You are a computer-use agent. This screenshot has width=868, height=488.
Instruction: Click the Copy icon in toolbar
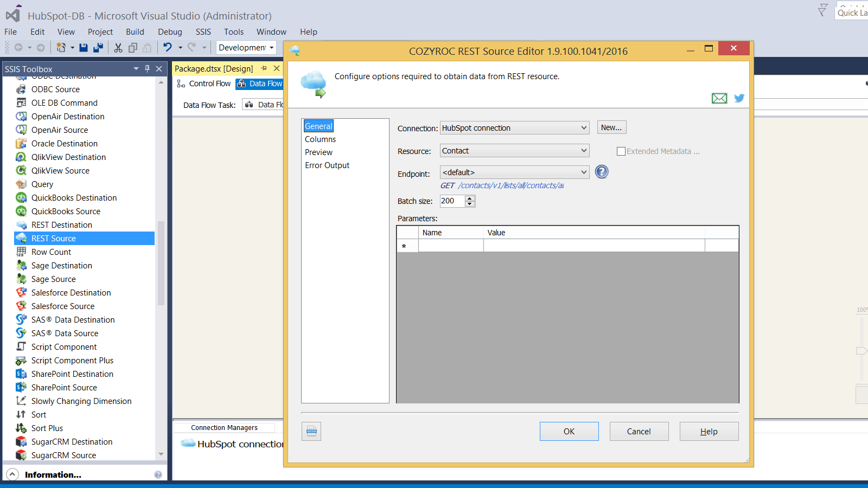132,48
